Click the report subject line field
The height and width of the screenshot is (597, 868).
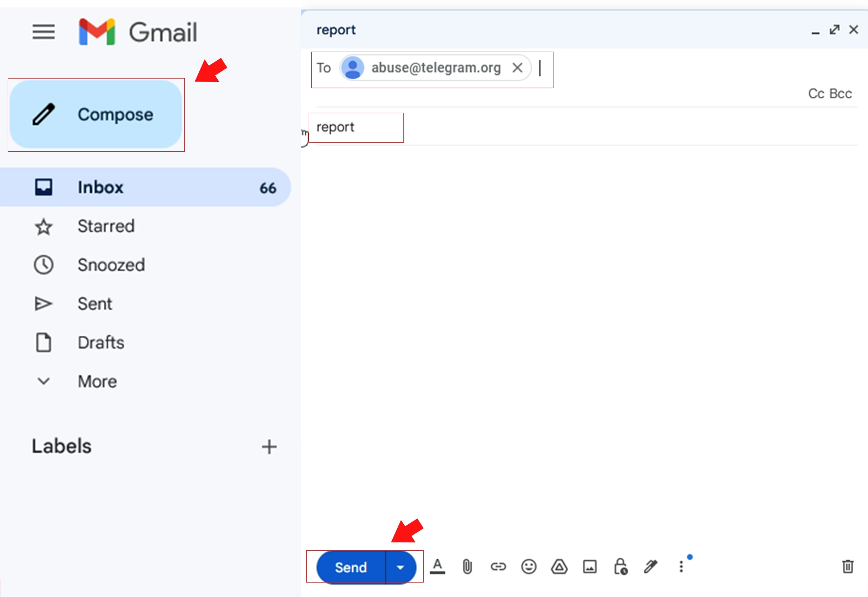tap(355, 127)
